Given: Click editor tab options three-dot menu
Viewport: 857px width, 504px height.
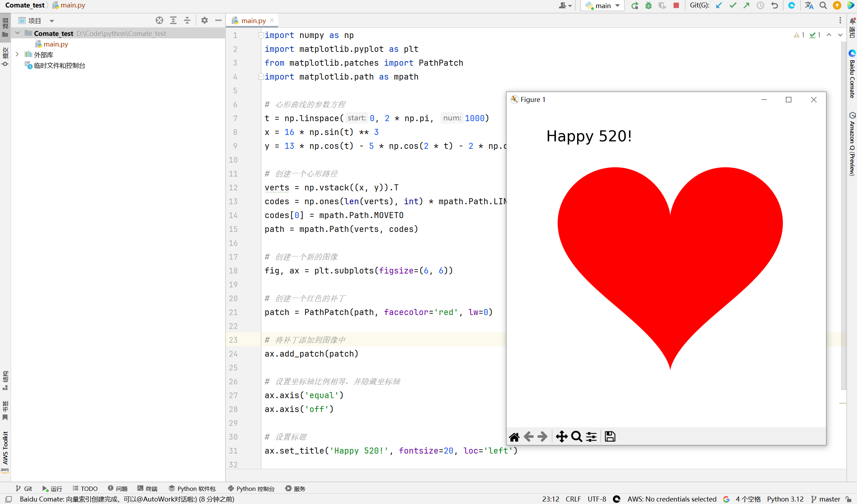Looking at the screenshot, I should [x=840, y=21].
